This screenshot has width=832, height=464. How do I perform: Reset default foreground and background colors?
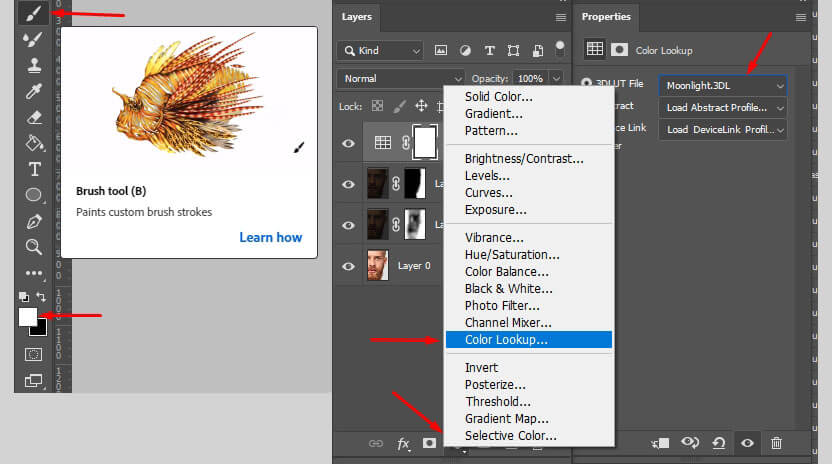(23, 296)
